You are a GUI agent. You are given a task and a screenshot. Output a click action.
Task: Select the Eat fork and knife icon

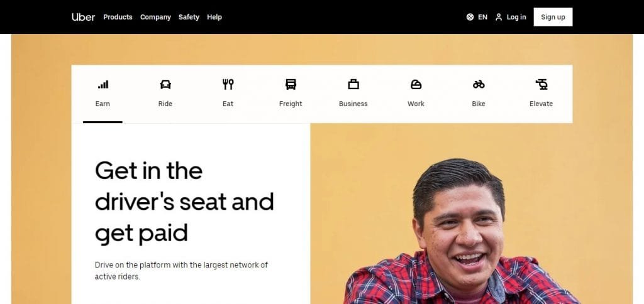[228, 85]
